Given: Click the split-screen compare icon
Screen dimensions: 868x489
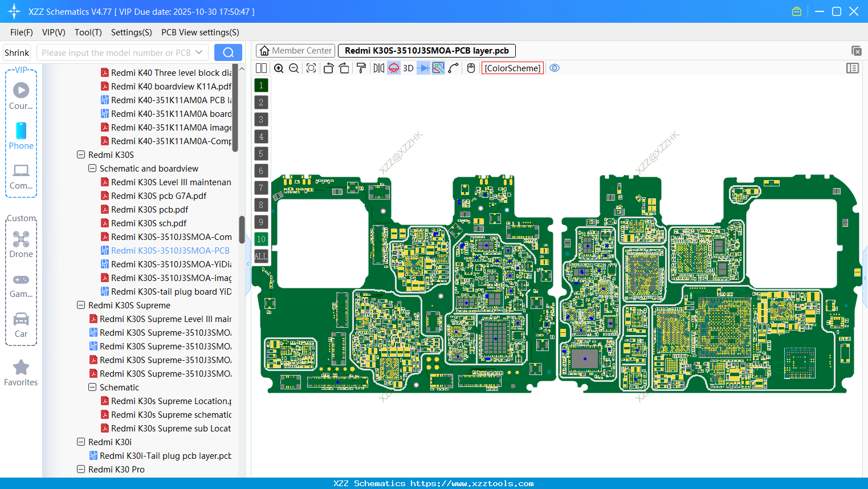Looking at the screenshot, I should click(x=260, y=68).
